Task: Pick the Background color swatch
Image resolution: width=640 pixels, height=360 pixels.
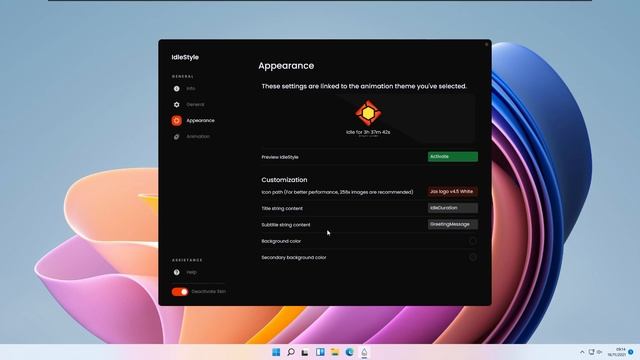Action: coord(472,241)
